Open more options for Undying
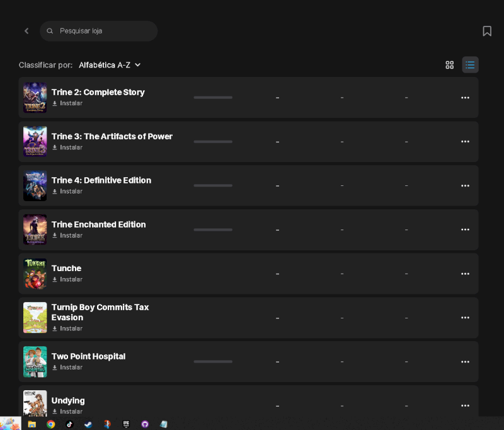This screenshot has height=430, width=504. click(x=465, y=405)
